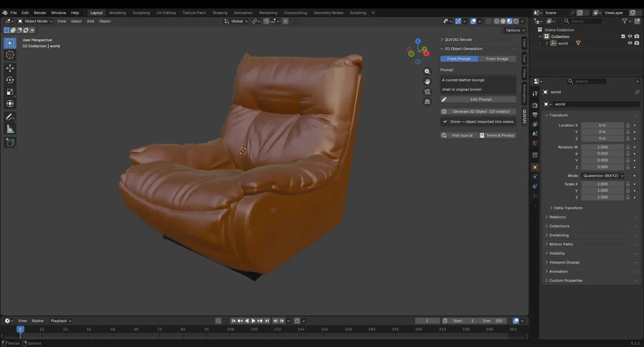This screenshot has height=347, width=644.
Task: Play the animation forward
Action: (x=253, y=321)
